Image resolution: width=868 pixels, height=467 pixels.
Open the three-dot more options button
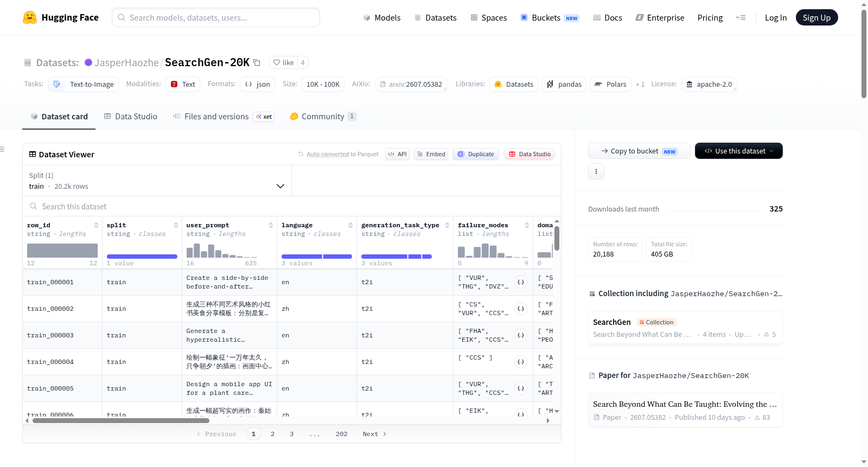click(x=596, y=171)
